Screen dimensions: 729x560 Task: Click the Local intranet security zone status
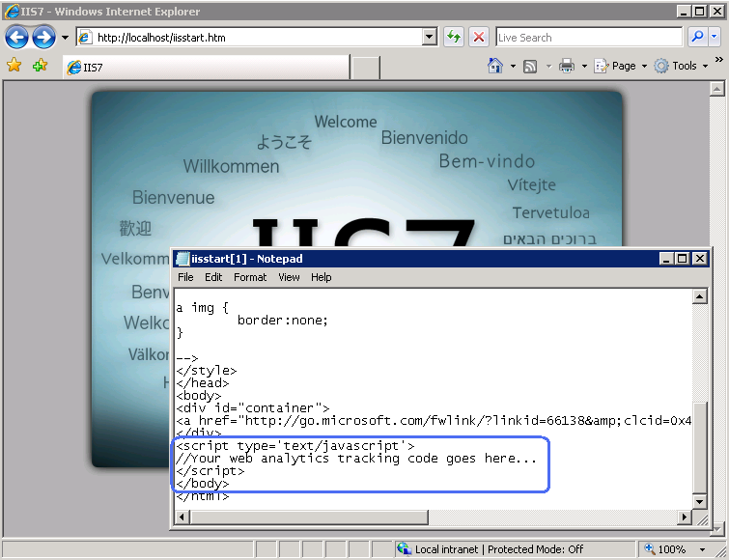[x=514, y=549]
